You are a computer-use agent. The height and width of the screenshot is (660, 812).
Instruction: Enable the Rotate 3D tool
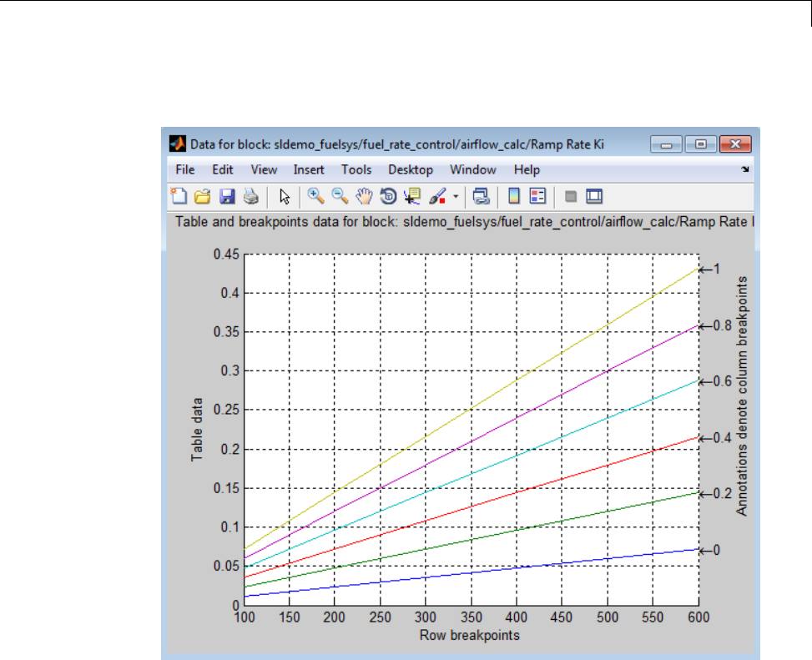pos(388,196)
